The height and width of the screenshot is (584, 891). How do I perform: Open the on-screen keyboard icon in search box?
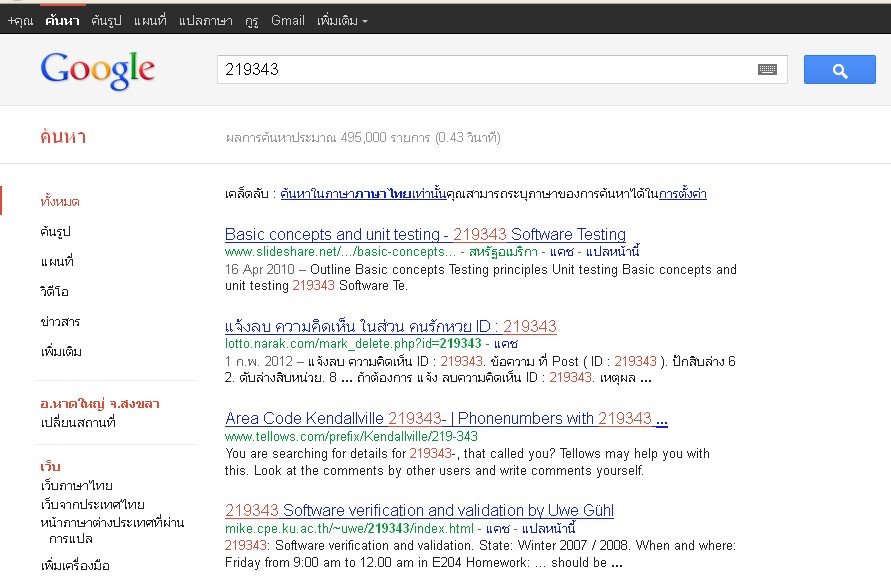(767, 69)
